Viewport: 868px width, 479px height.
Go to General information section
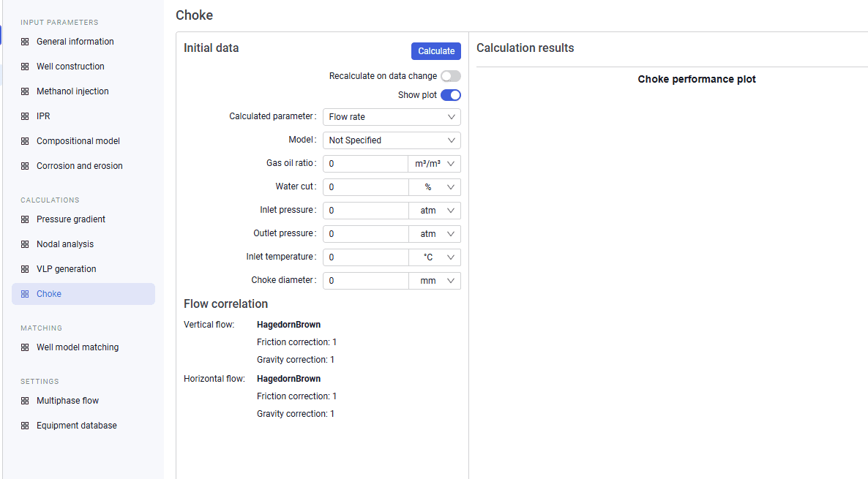(75, 42)
